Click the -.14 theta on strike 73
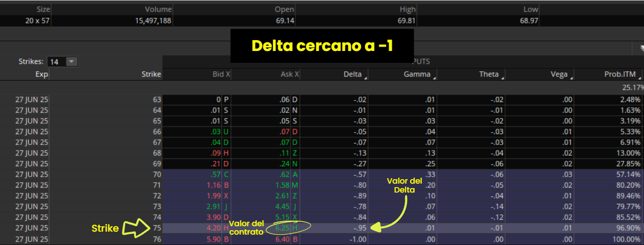644x245 pixels. [x=496, y=206]
